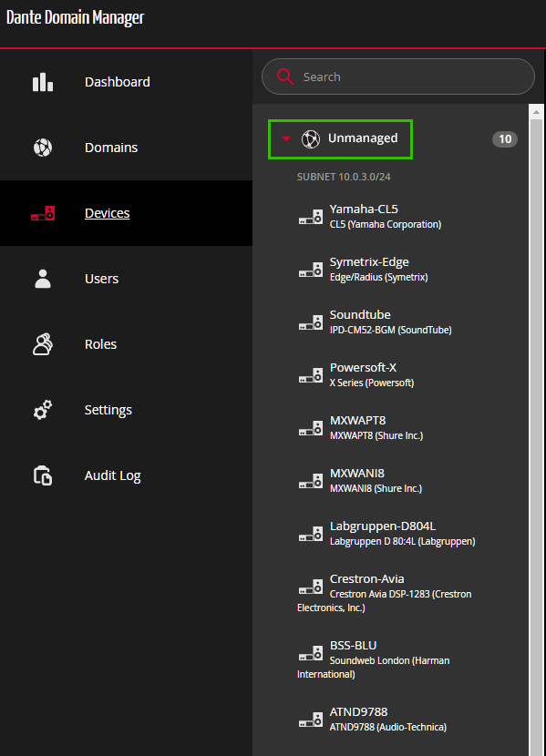The image size is (546, 756).
Task: Click the Audit Log clipboard icon
Action: coord(43,475)
